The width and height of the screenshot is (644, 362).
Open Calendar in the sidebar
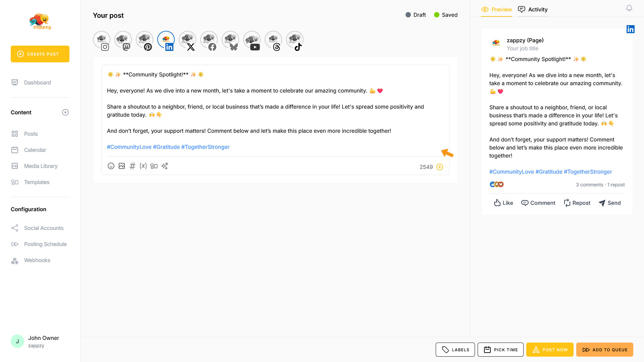[x=35, y=150]
